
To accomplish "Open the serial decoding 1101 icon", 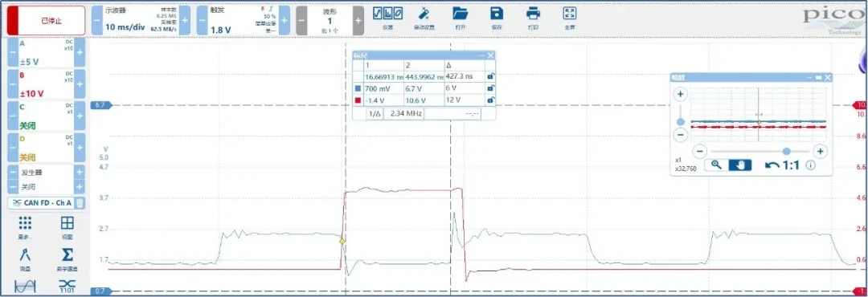I will pyautogui.click(x=67, y=287).
